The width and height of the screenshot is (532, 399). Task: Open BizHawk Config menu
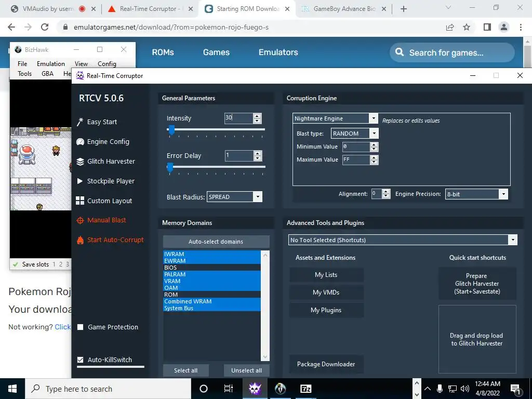pyautogui.click(x=107, y=64)
